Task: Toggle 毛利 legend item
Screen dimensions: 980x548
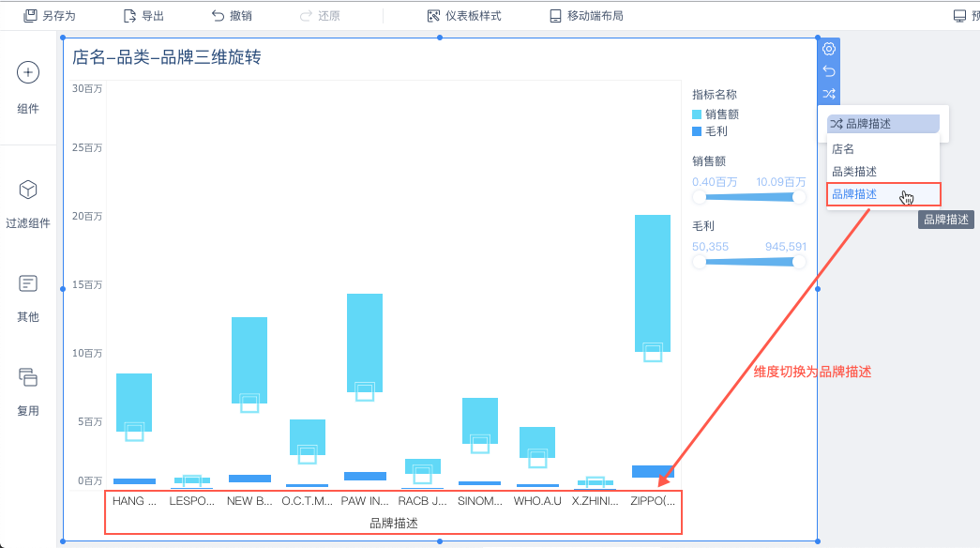Action: pyautogui.click(x=710, y=131)
